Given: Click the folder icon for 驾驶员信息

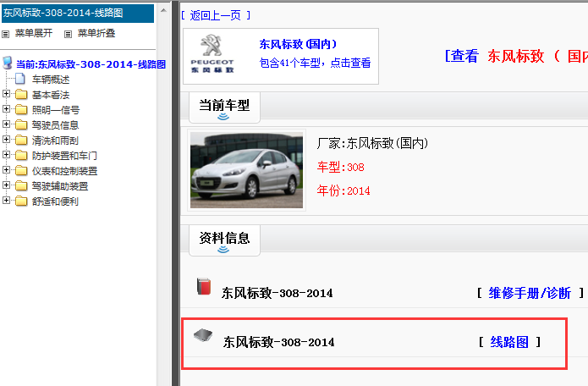Looking at the screenshot, I should tap(21, 124).
